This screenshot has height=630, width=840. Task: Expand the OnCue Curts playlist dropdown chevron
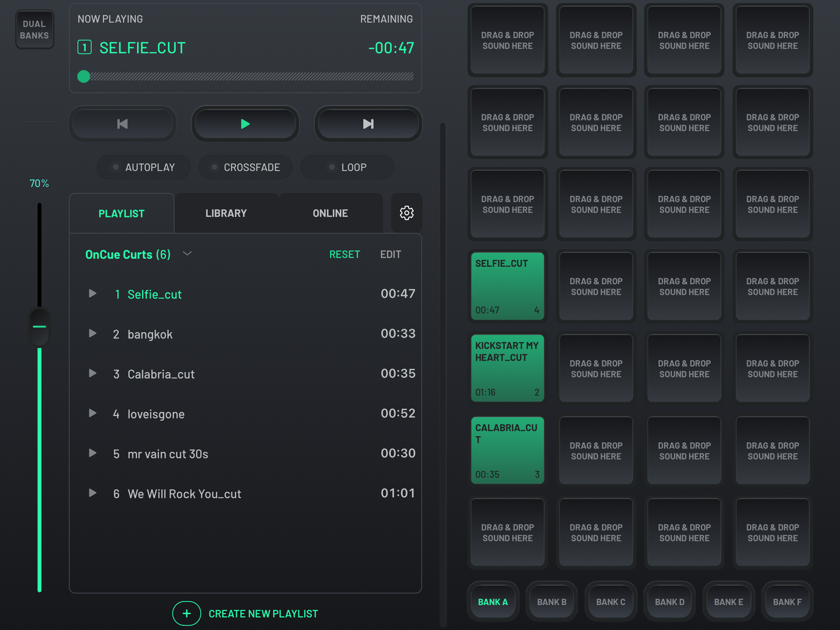[187, 253]
